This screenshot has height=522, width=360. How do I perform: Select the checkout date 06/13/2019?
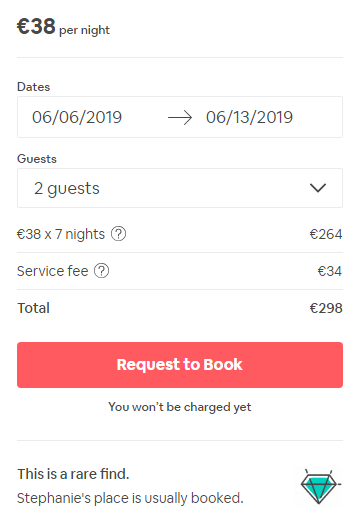click(249, 117)
